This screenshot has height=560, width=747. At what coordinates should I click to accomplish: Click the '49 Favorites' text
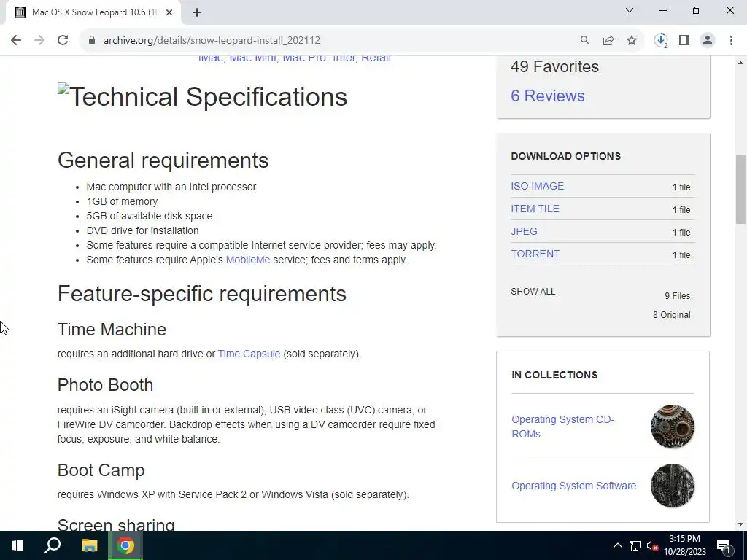pos(554,66)
